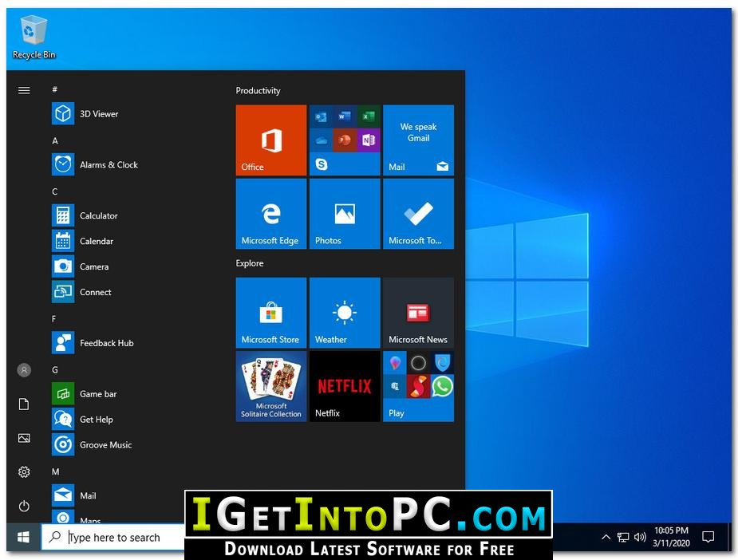Screen dimensions: 738x560
Task: Open the Photos tile
Action: coord(345,214)
